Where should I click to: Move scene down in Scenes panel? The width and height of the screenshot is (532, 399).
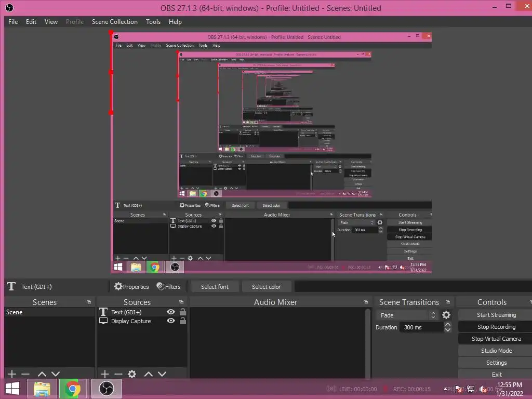[56, 374]
